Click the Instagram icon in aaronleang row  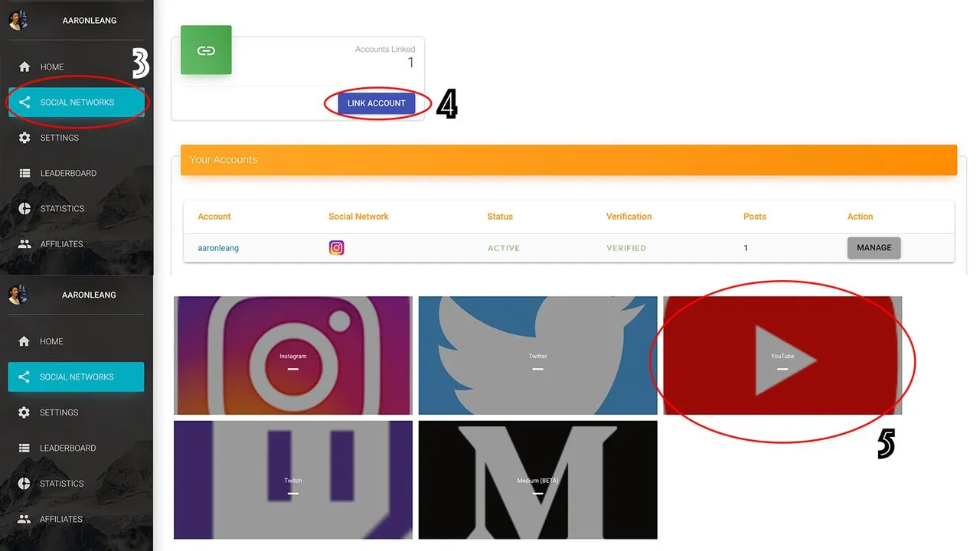pyautogui.click(x=336, y=247)
